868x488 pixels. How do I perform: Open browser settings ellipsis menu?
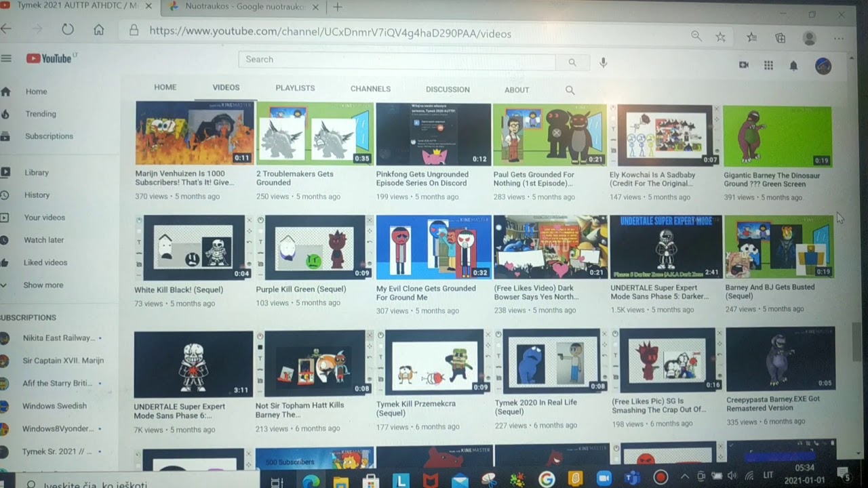click(x=839, y=39)
